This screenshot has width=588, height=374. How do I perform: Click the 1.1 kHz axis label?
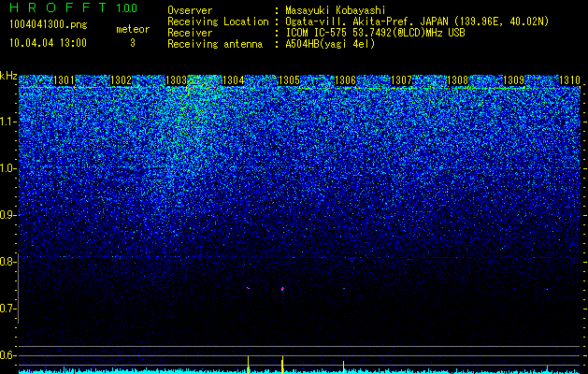pos(7,122)
